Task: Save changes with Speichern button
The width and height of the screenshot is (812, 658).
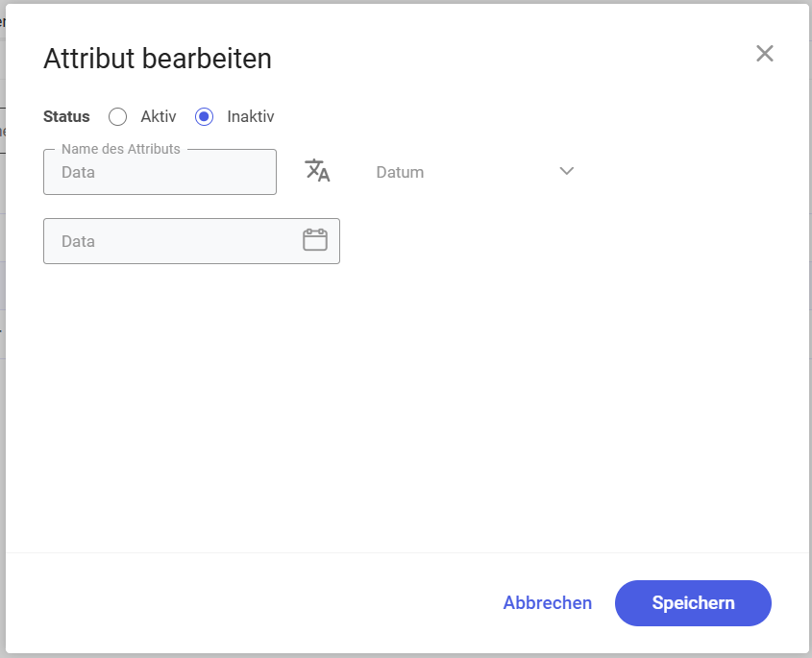Action: 693,603
